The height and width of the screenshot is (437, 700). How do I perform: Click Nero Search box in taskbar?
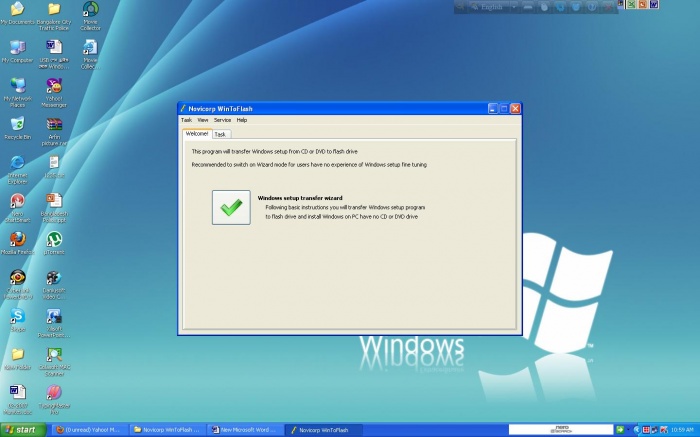pyautogui.click(x=561, y=430)
